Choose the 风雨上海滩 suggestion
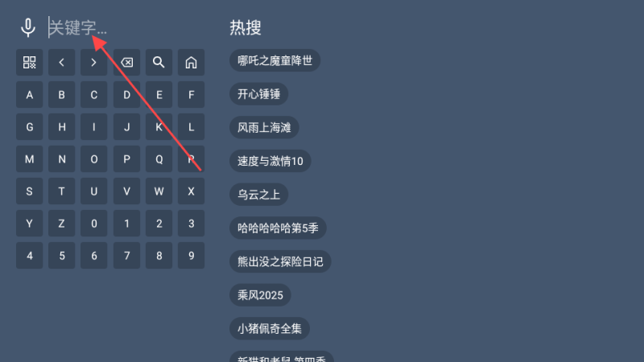The height and width of the screenshot is (362, 644). (x=264, y=128)
